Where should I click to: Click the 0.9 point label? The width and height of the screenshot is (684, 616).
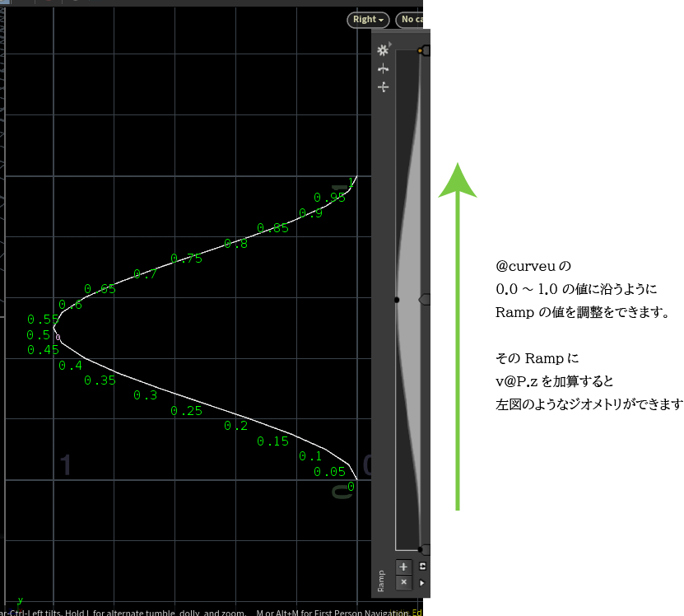coord(310,213)
